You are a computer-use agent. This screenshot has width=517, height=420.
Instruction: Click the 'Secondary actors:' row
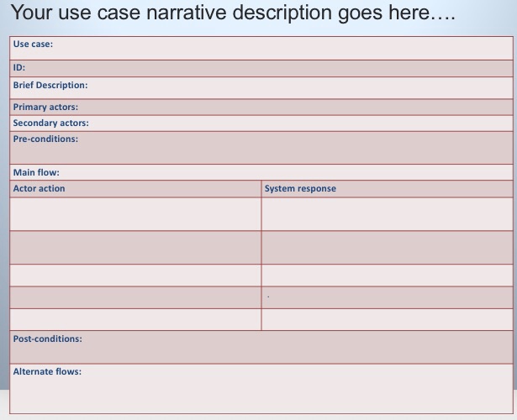pos(261,123)
